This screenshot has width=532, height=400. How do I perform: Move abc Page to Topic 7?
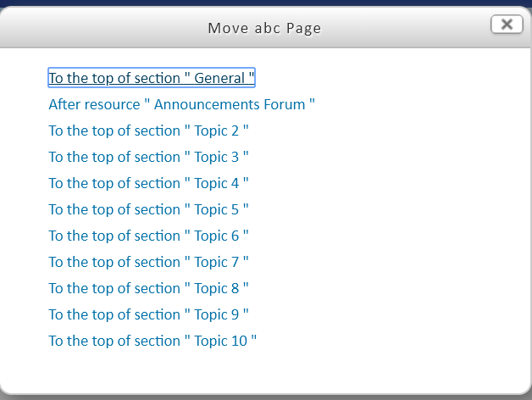pos(148,262)
